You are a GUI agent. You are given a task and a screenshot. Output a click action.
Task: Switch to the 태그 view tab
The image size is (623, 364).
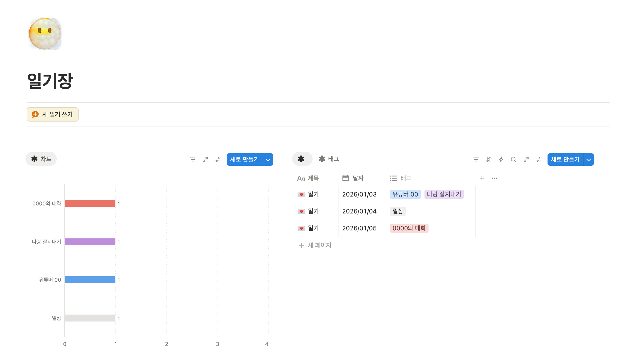(329, 159)
